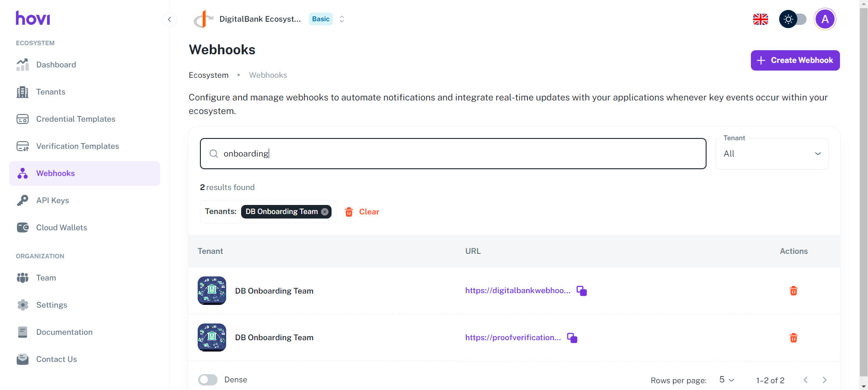Viewport: 868px width, 390px height.
Task: Open the user avatar profile menu
Action: [x=825, y=19]
